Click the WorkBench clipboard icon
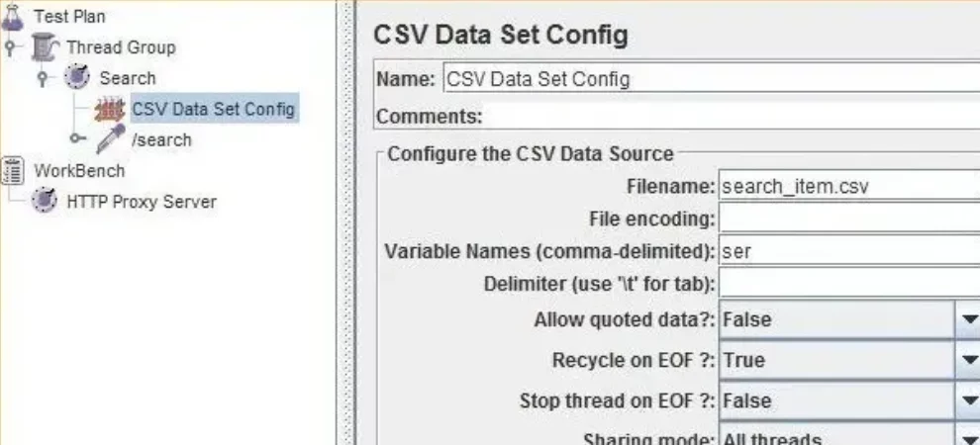The width and height of the screenshot is (980, 445). coord(14,170)
